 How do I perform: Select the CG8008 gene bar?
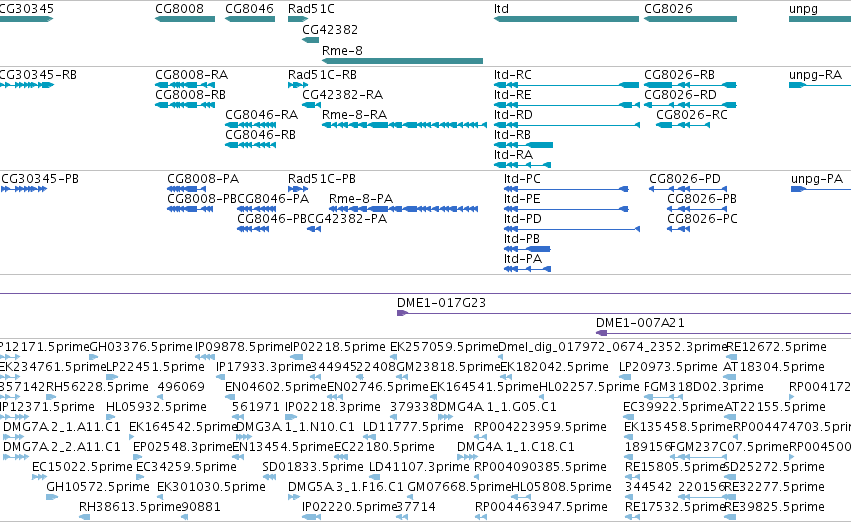(x=185, y=19)
